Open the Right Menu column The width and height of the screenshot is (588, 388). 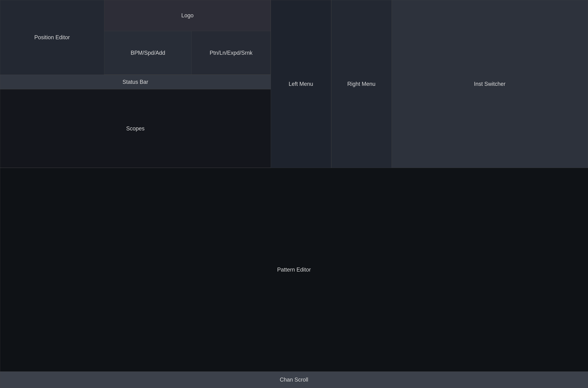click(361, 84)
